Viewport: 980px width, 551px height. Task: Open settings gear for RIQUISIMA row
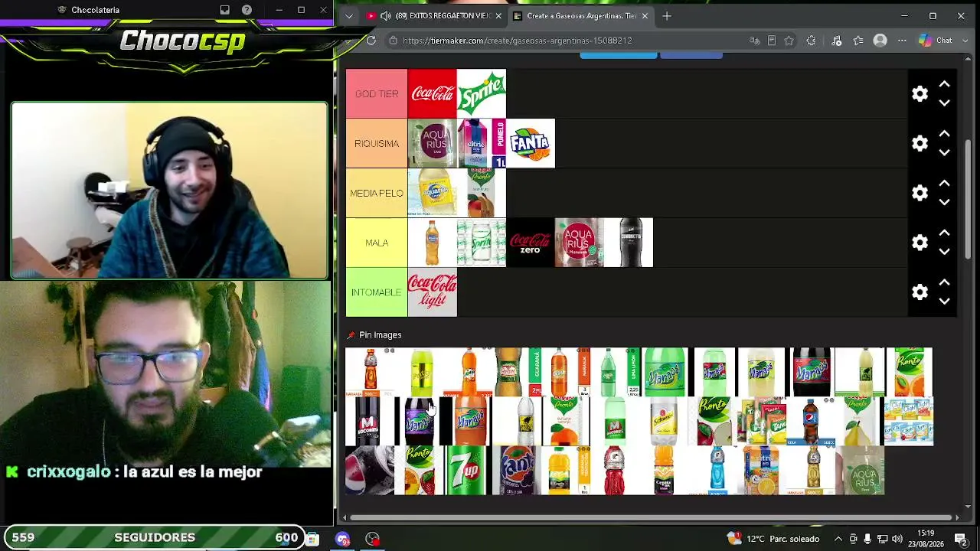pyautogui.click(x=920, y=143)
